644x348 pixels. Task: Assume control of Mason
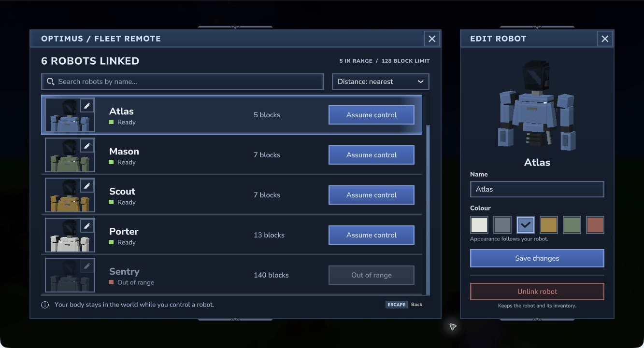(372, 155)
